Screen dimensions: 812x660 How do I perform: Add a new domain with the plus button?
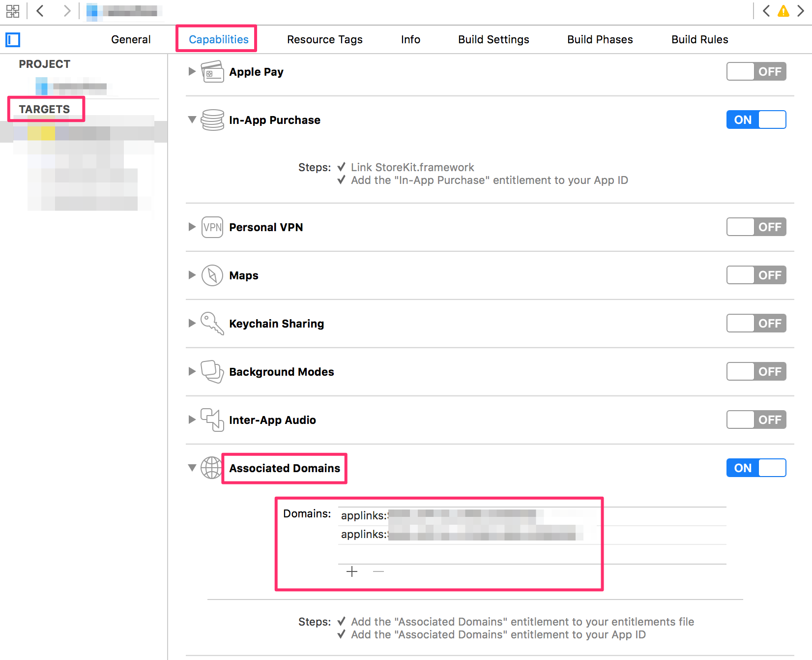352,571
